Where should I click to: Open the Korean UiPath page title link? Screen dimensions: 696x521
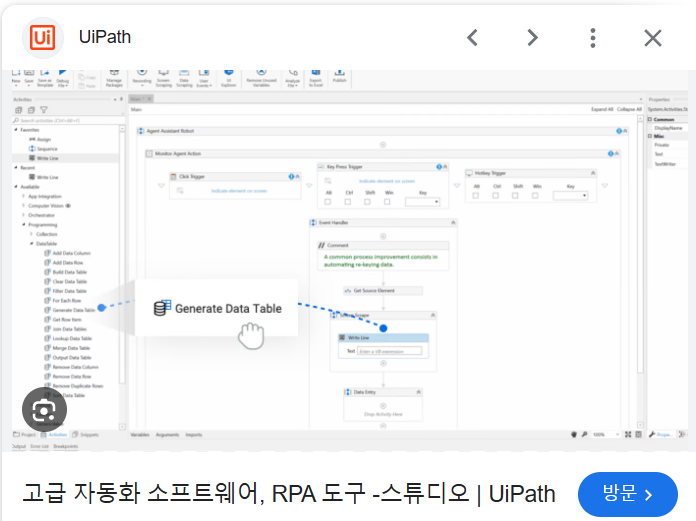[289, 493]
